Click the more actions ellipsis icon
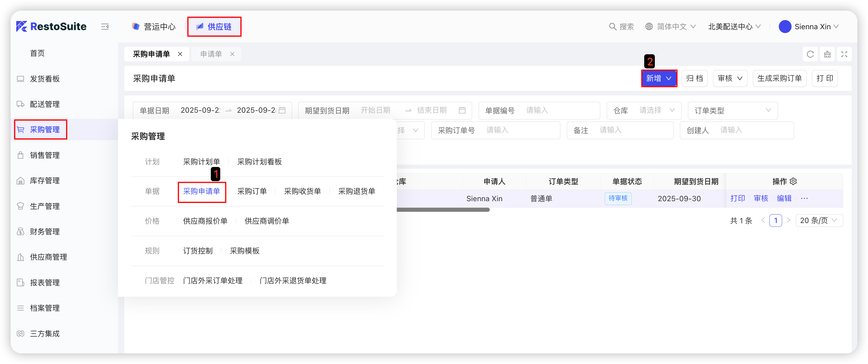This screenshot has height=364, width=868. pyautogui.click(x=804, y=198)
